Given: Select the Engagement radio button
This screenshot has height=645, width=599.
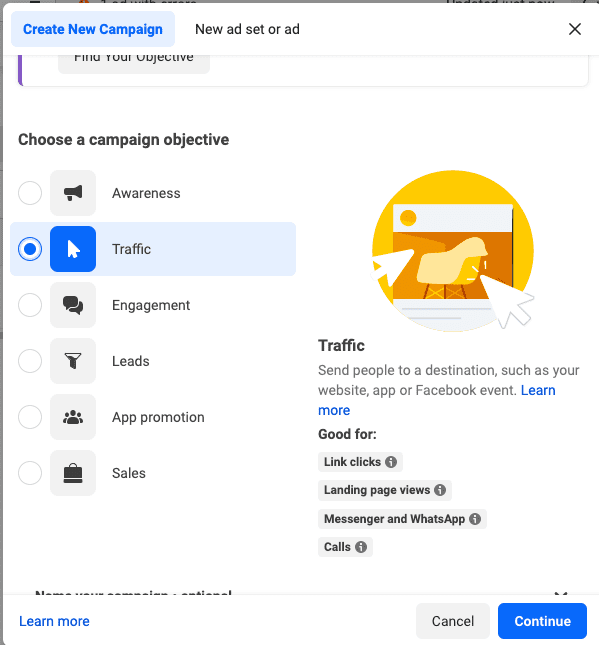Looking at the screenshot, I should point(30,305).
